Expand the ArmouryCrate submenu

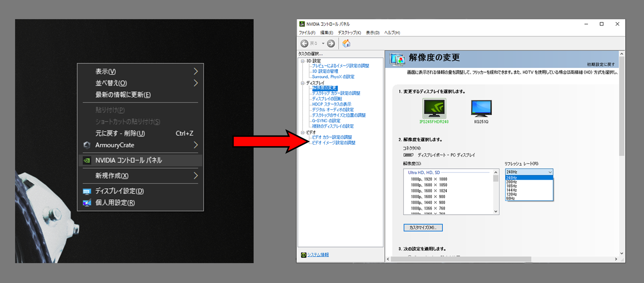tap(196, 145)
